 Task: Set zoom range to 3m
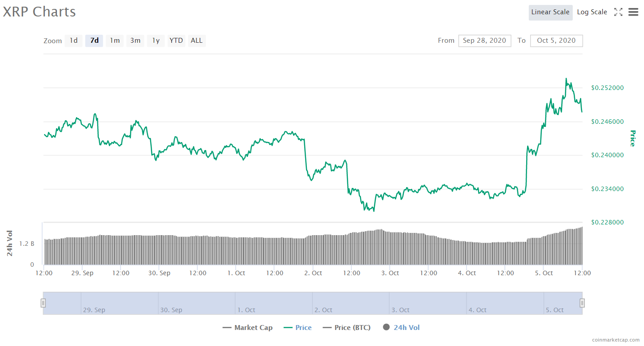pyautogui.click(x=135, y=41)
